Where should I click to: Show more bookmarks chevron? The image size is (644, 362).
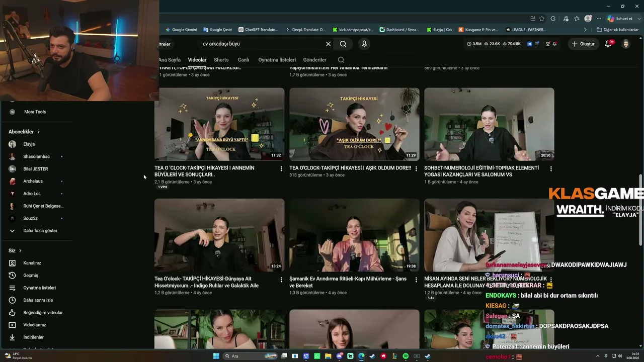(585, 30)
